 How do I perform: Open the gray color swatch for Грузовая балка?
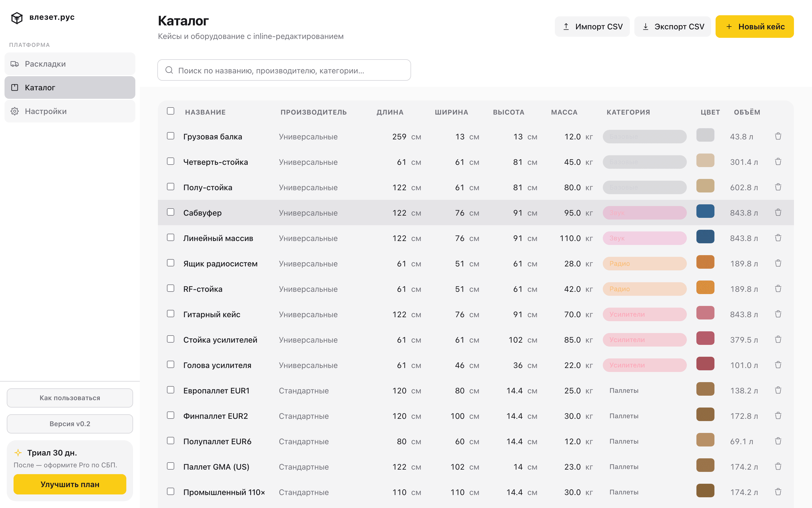(705, 135)
